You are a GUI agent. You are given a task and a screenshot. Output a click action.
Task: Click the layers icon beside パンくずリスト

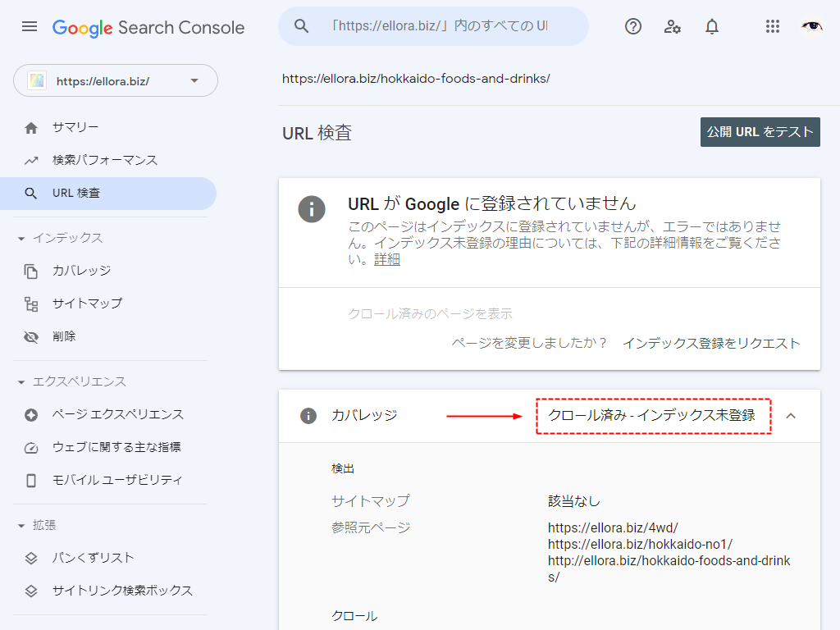(31, 558)
